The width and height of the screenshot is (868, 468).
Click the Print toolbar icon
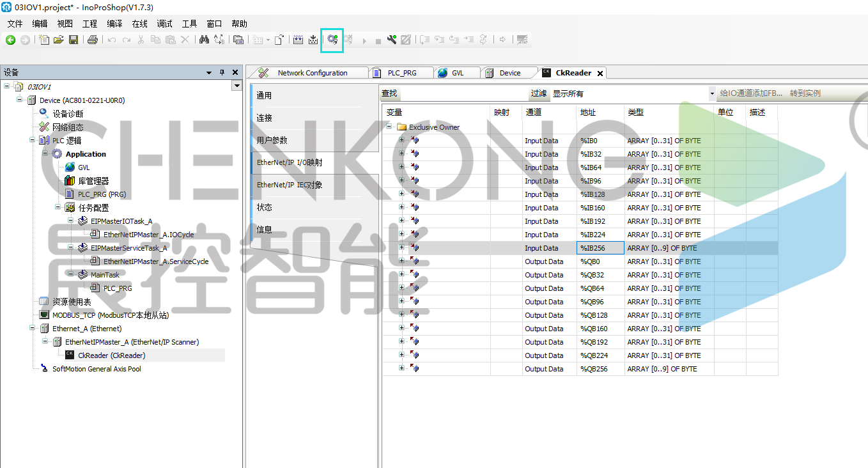coord(93,40)
